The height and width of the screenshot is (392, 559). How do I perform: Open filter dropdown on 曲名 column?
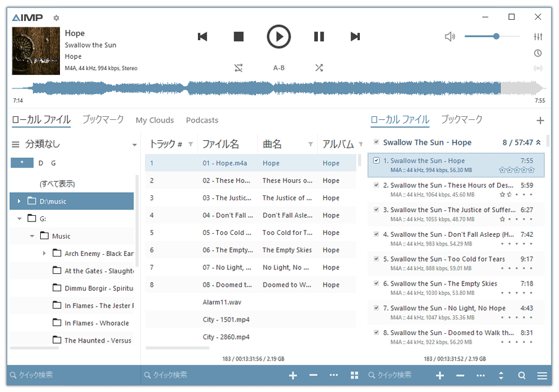(310, 144)
